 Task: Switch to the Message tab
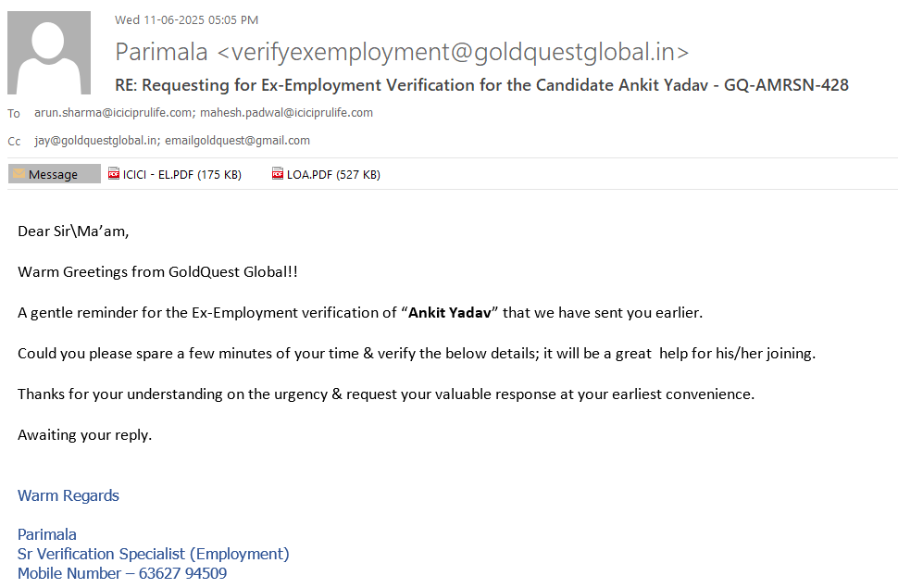coord(54,174)
